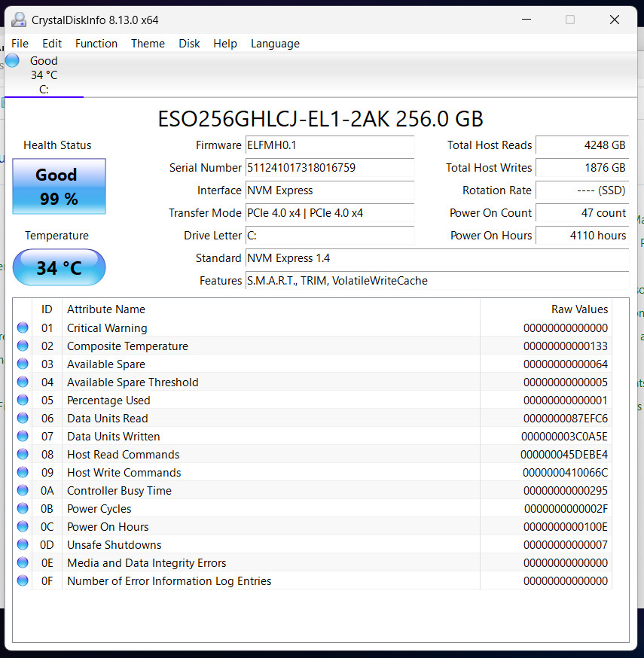Open the Edit menu
The width and height of the screenshot is (644, 658).
pos(52,44)
